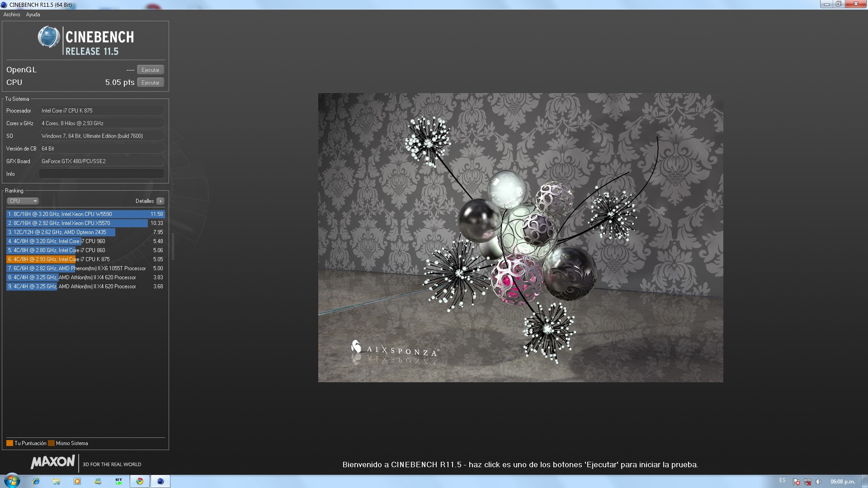Open Windows Media Player from taskbar
The image size is (868, 488).
pos(77,481)
